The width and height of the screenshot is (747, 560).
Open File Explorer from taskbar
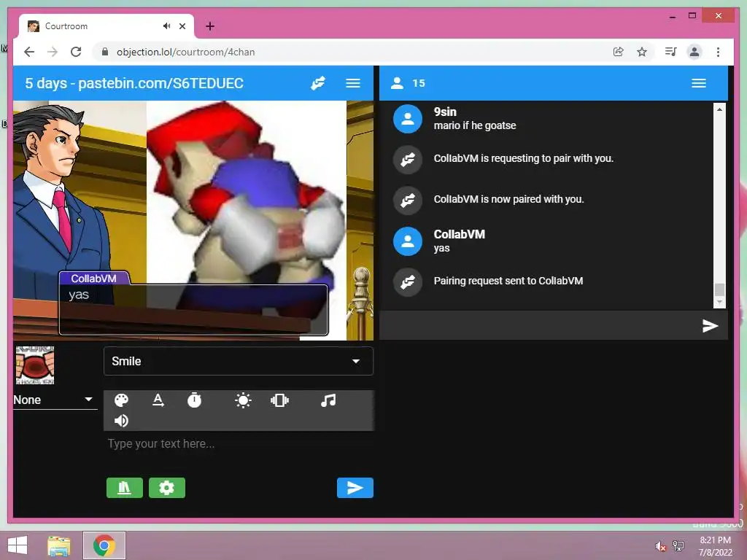[x=59, y=545]
